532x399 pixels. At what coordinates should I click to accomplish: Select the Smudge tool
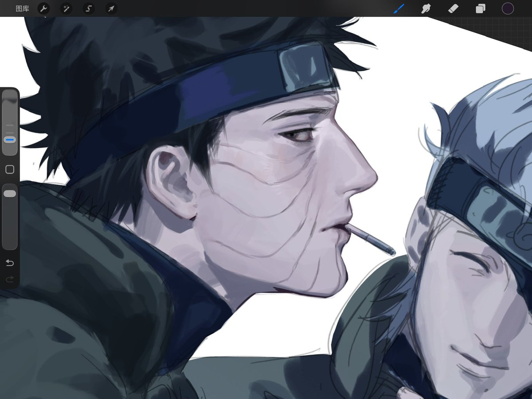click(426, 8)
